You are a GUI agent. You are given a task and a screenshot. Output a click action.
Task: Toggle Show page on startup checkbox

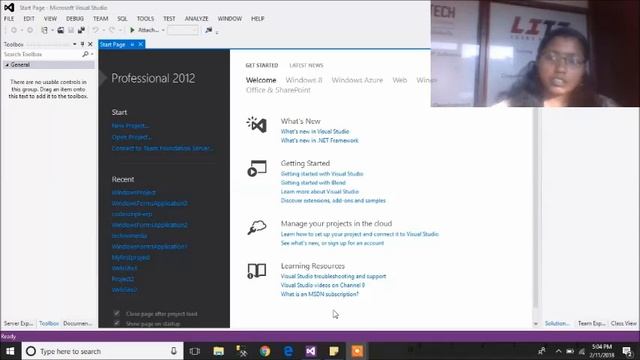(x=117, y=323)
